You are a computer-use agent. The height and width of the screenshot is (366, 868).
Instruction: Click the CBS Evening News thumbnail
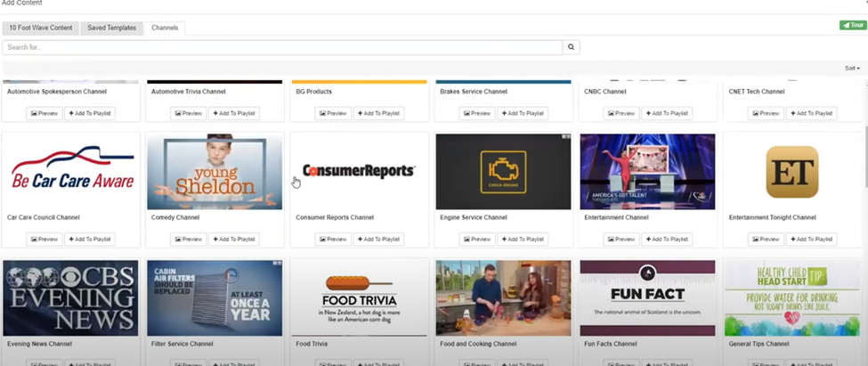pyautogui.click(x=70, y=298)
